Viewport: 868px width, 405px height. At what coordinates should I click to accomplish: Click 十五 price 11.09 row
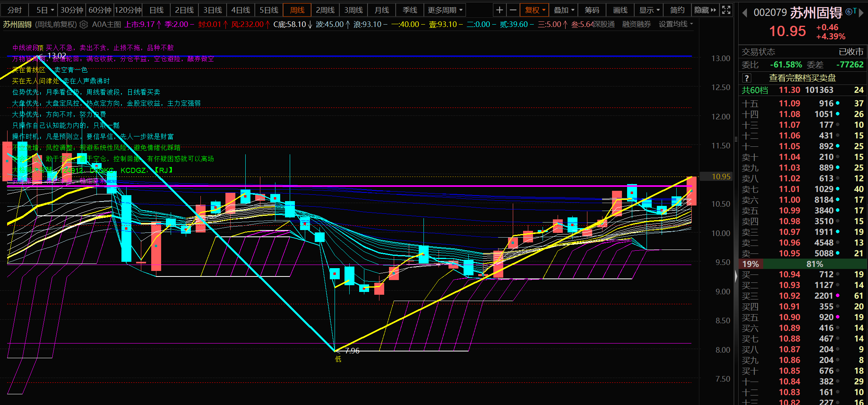[803, 103]
